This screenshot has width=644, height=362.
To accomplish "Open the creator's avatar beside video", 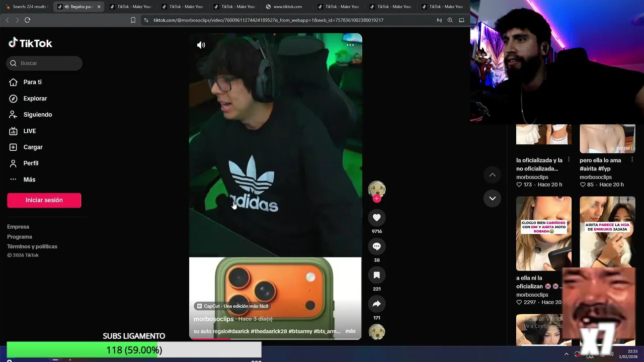I will (377, 190).
